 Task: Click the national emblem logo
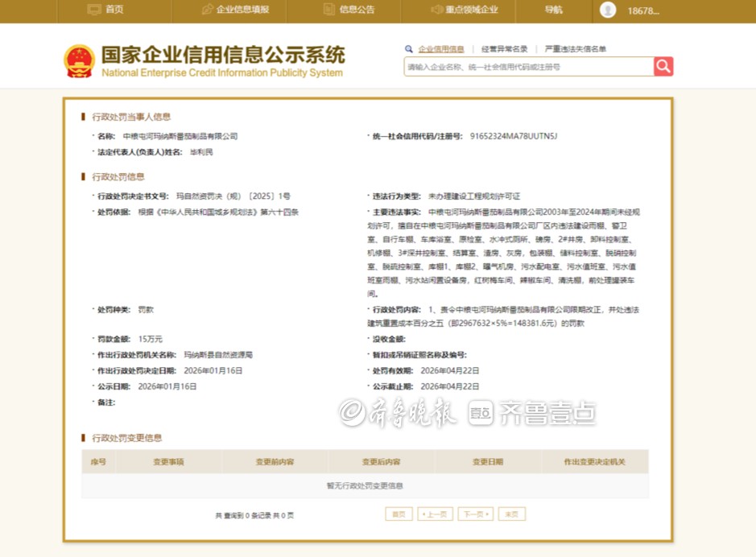coord(80,61)
